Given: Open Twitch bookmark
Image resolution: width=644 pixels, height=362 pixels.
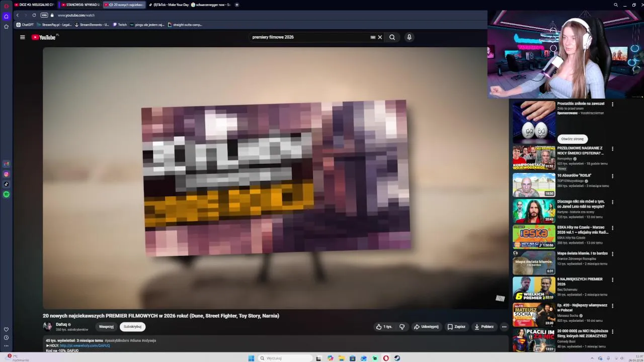Looking at the screenshot, I should pos(120,25).
